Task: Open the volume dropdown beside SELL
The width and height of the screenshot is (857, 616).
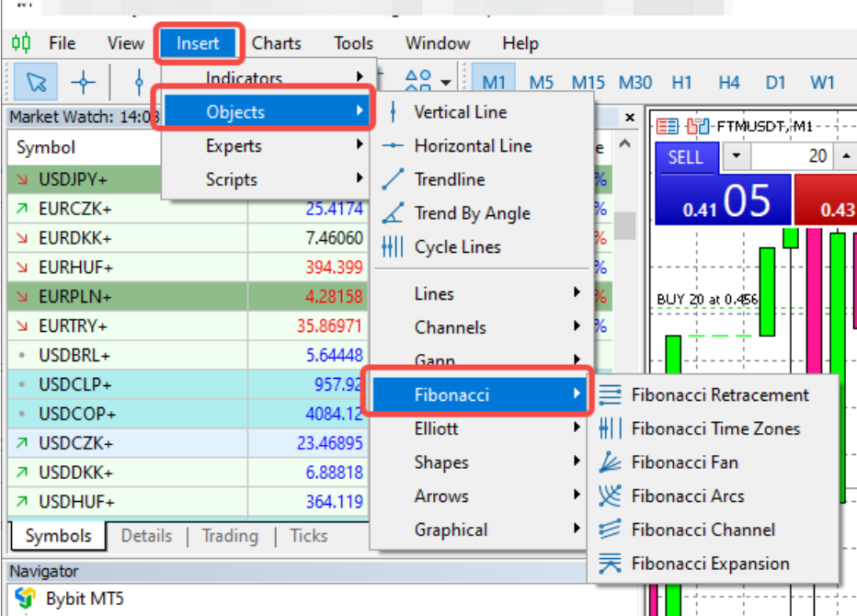Action: 736,156
